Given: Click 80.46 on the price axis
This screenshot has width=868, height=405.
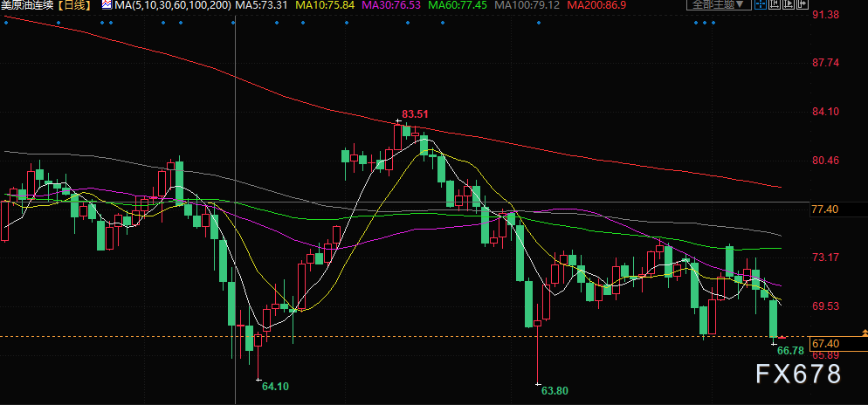Looking at the screenshot, I should pyautogui.click(x=825, y=161).
